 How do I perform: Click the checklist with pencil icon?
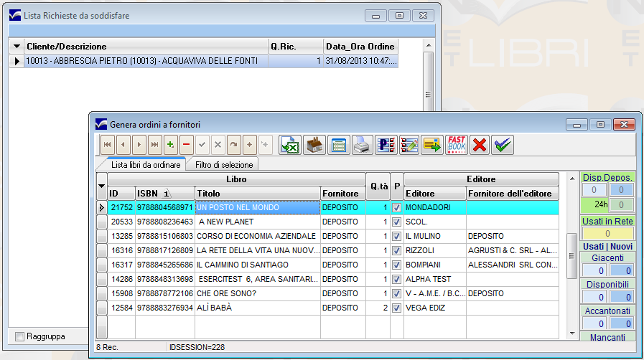[409, 145]
